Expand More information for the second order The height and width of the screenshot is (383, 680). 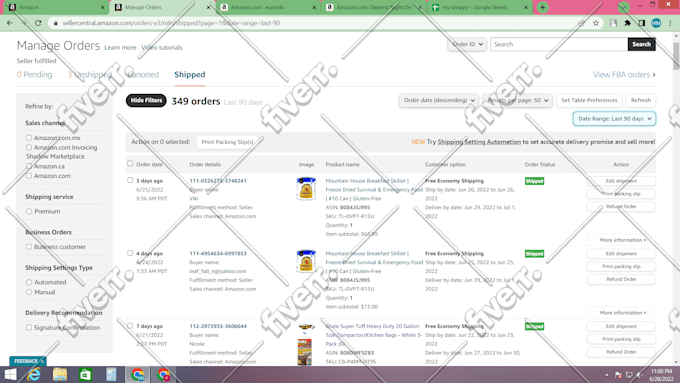pyautogui.click(x=622, y=313)
